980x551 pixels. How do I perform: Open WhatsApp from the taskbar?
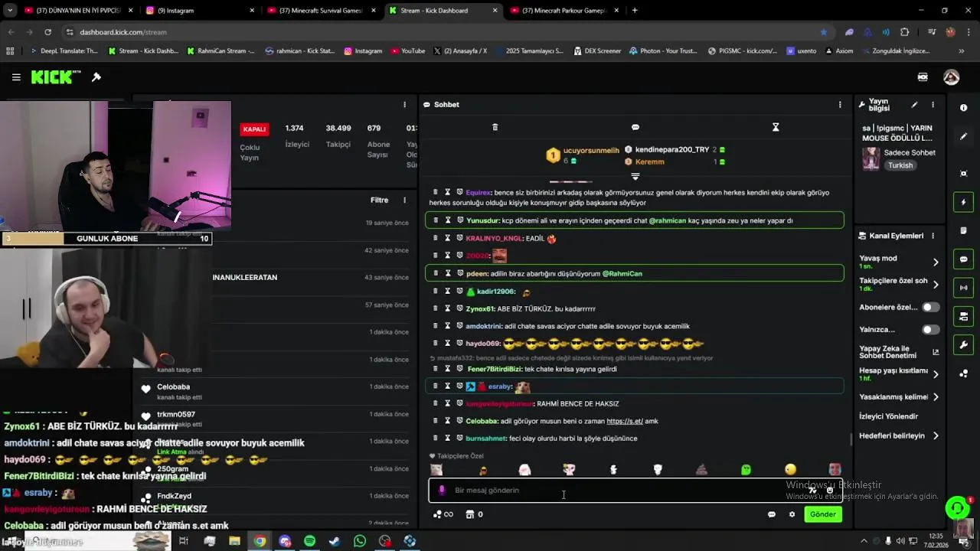pyautogui.click(x=360, y=541)
